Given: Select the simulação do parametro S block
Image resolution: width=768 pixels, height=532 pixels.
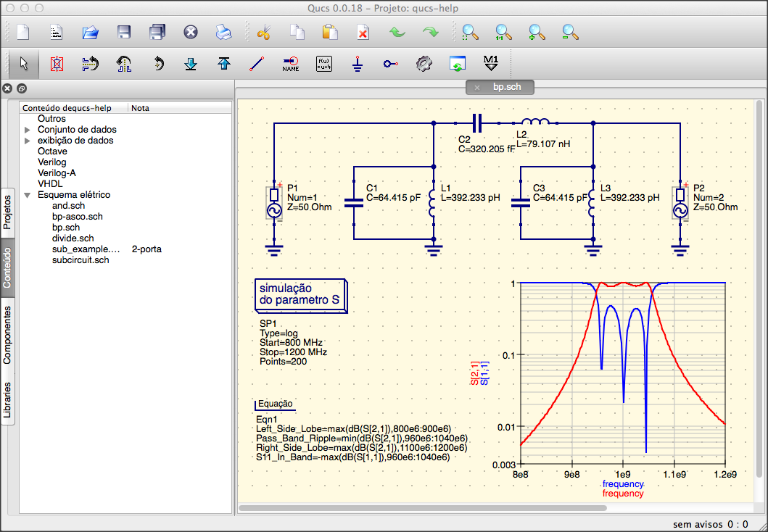Looking at the screenshot, I should click(301, 295).
